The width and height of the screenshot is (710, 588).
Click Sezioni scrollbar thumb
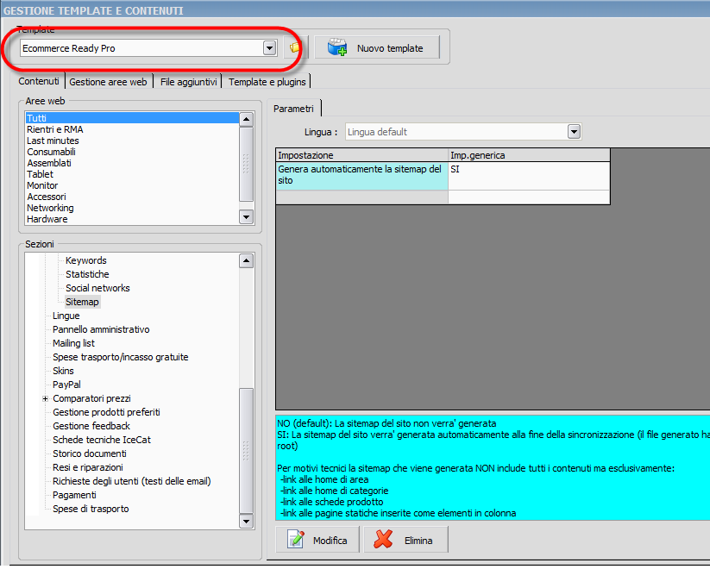click(246, 451)
